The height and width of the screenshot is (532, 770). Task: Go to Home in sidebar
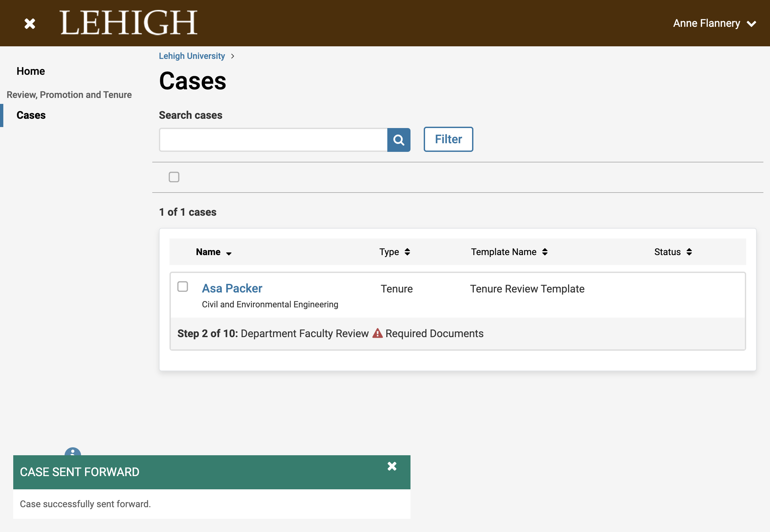tap(31, 71)
